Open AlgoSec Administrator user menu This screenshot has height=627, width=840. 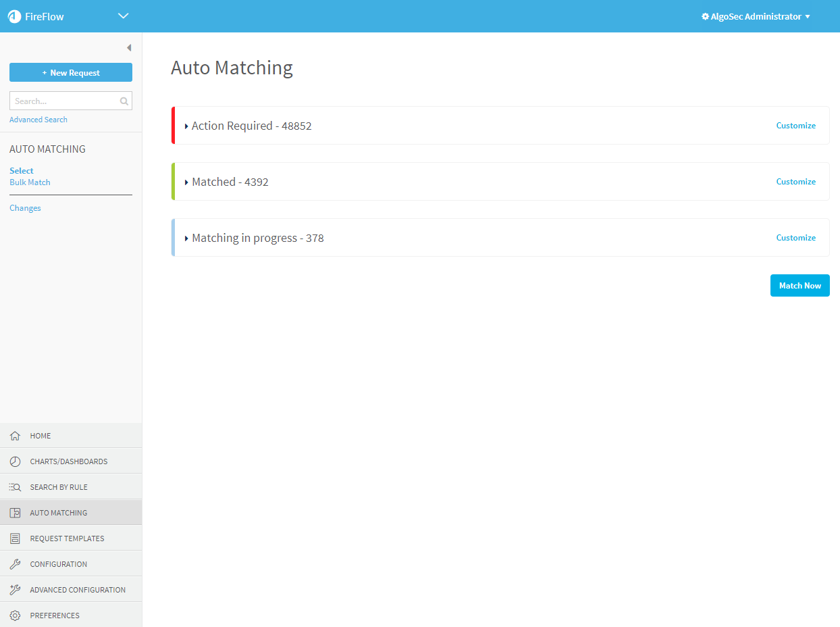point(756,16)
